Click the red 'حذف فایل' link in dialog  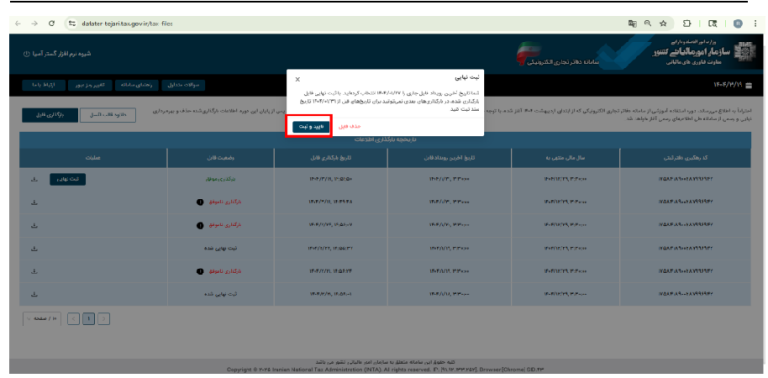click(x=350, y=126)
